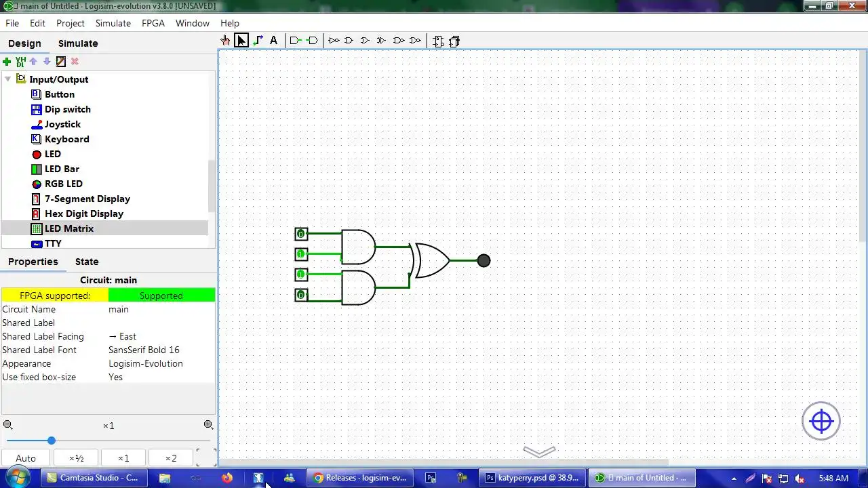Open the Project menu
Screen dimensions: 868x488
coord(71,23)
